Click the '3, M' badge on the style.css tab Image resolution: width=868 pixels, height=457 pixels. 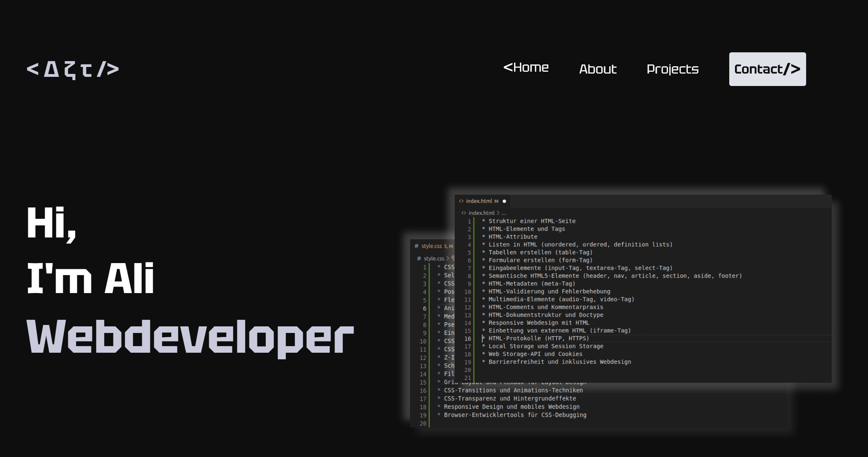(x=448, y=246)
